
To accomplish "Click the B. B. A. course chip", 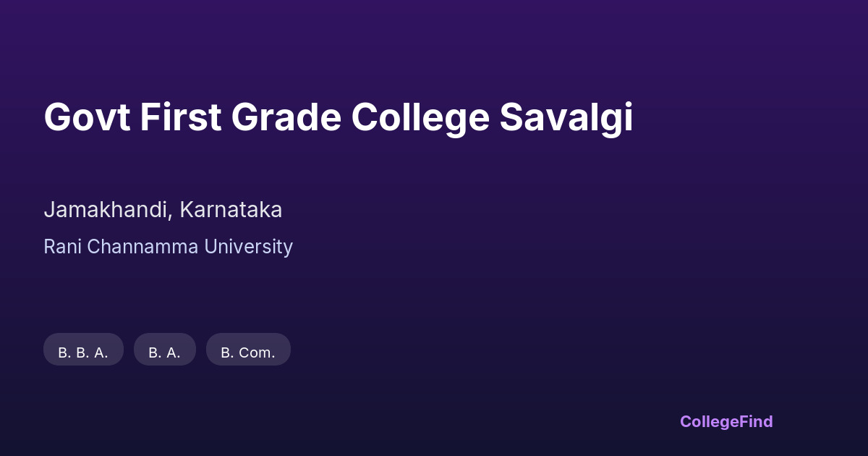I will coord(83,352).
